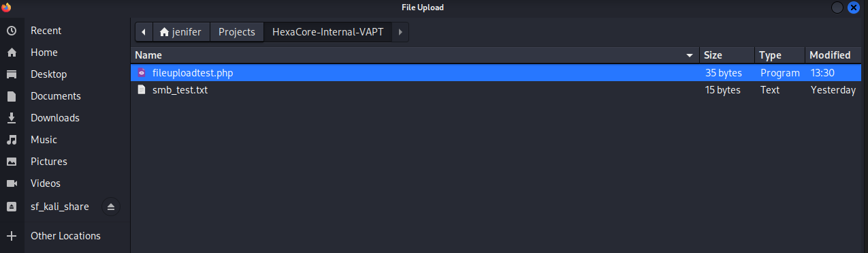Viewport: 868px width, 253px height.
Task: Click the Name column sort arrow
Action: click(690, 55)
